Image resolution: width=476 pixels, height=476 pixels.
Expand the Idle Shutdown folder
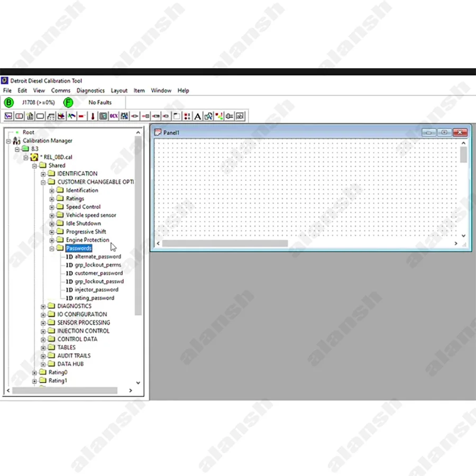(x=52, y=224)
